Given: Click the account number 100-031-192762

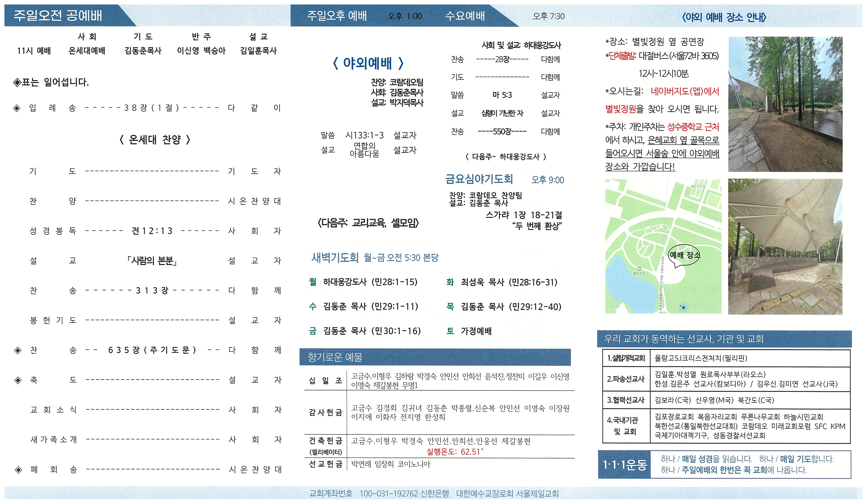Looking at the screenshot, I should coord(389,494).
